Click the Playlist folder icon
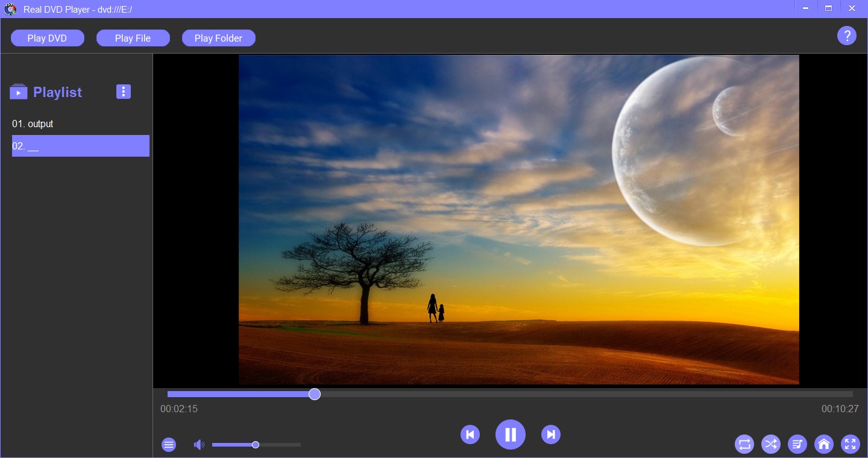Screen dimensions: 868x458 click(x=19, y=92)
